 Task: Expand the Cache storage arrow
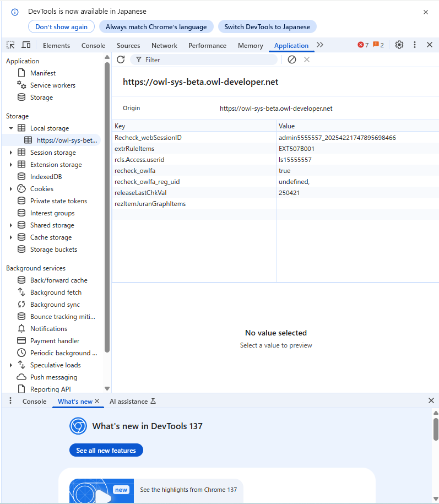(11, 237)
